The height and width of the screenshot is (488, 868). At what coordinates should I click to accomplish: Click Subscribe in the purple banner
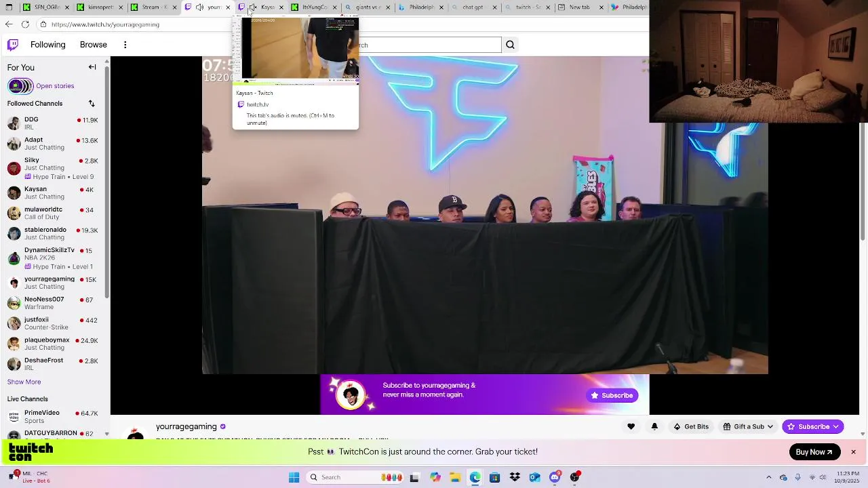612,395
